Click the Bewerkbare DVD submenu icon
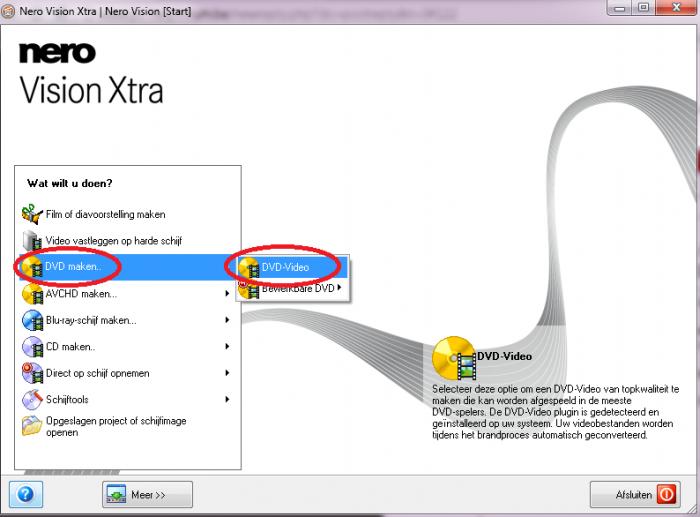Image resolution: width=700 pixels, height=517 pixels. (x=249, y=289)
